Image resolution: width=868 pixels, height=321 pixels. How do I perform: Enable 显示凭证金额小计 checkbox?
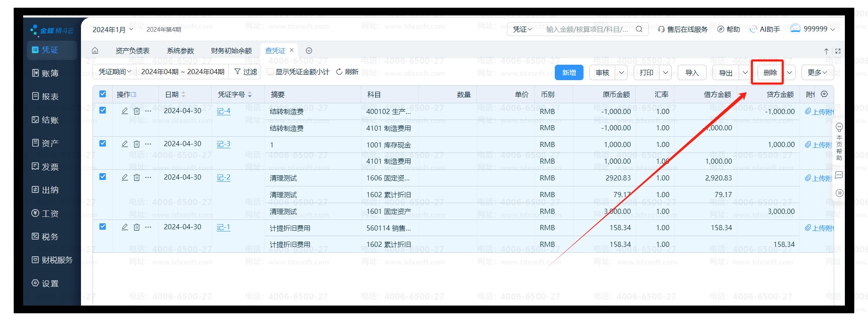[x=270, y=72]
